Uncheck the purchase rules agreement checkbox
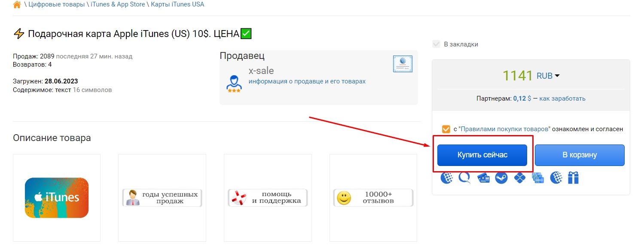 446,129
